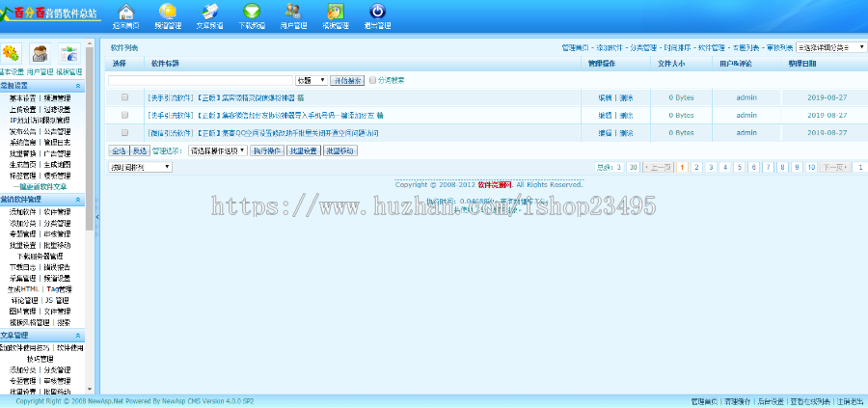Click the 模板管理 browser icon in sidebar

(x=69, y=54)
